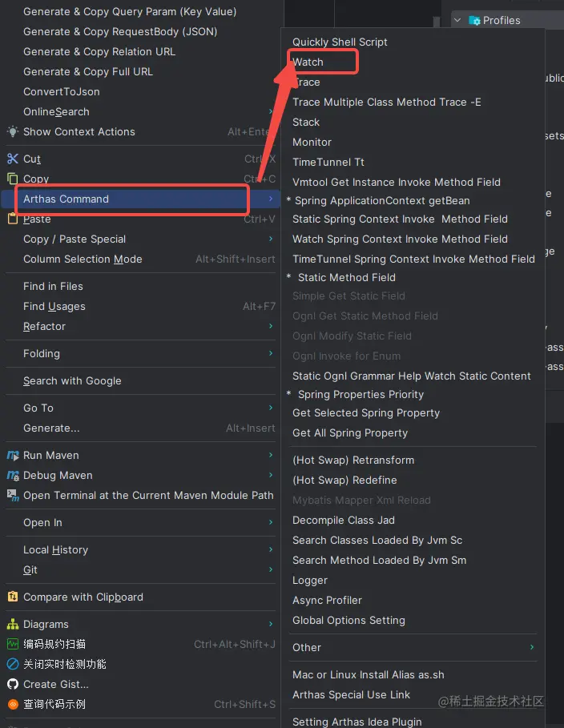Expand the Go To submenu arrow

(x=271, y=408)
